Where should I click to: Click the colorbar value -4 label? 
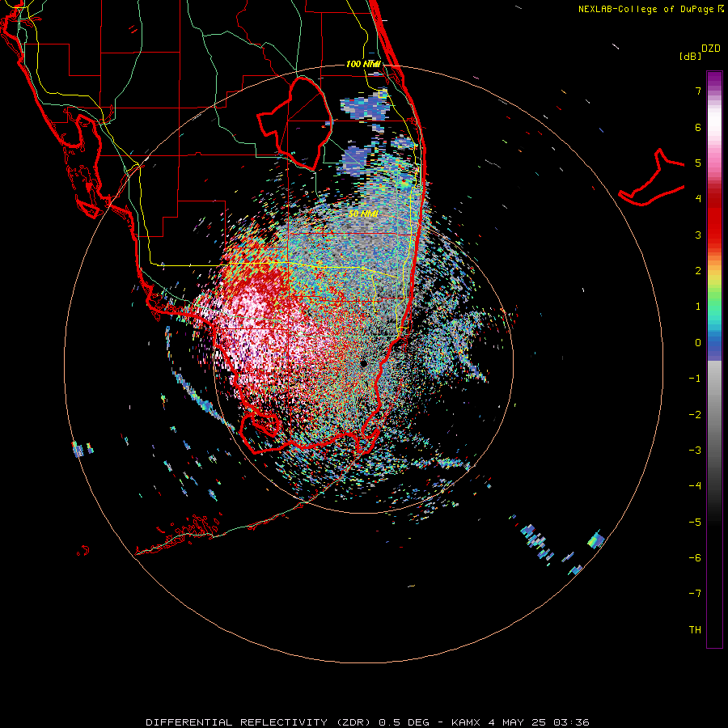pyautogui.click(x=695, y=485)
